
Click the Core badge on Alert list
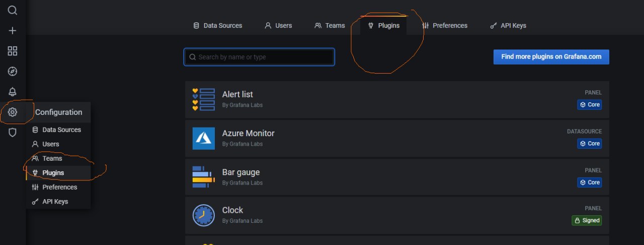coord(589,105)
